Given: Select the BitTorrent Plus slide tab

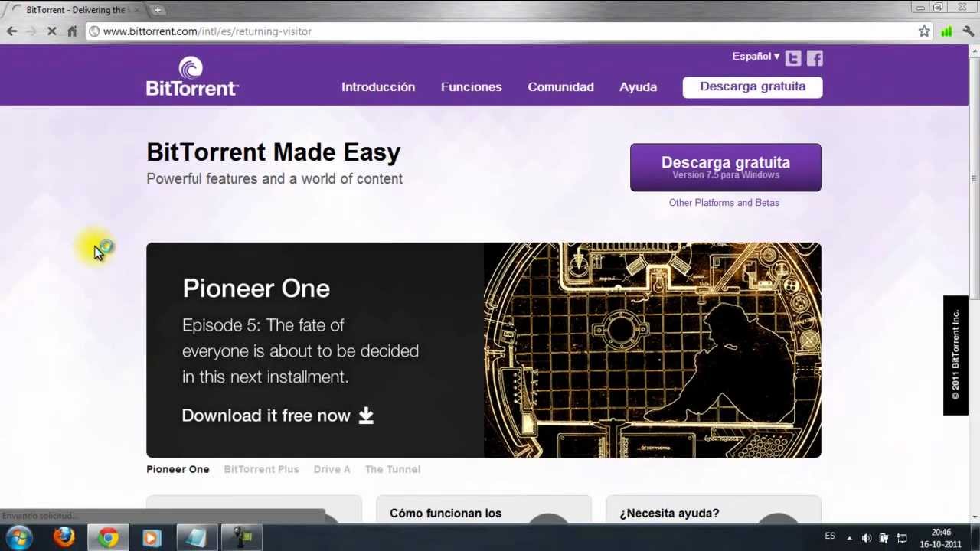Looking at the screenshot, I should (261, 469).
